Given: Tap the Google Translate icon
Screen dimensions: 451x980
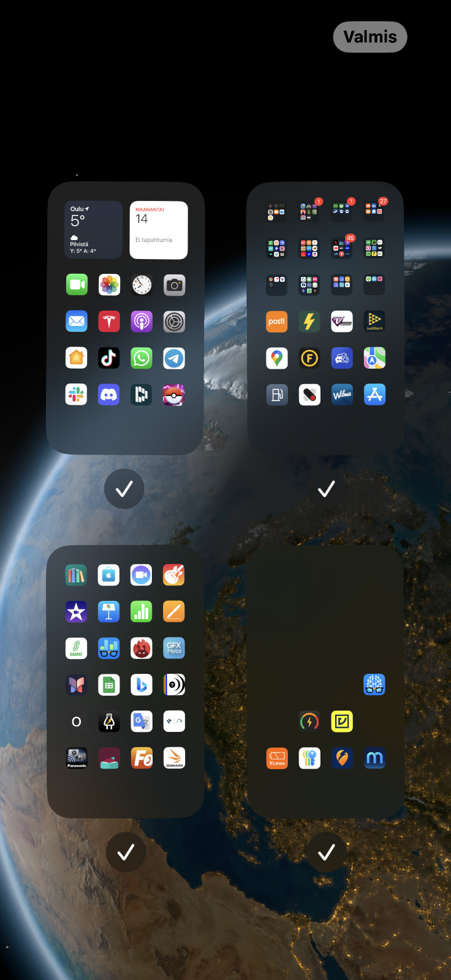Looking at the screenshot, I should pos(142,722).
